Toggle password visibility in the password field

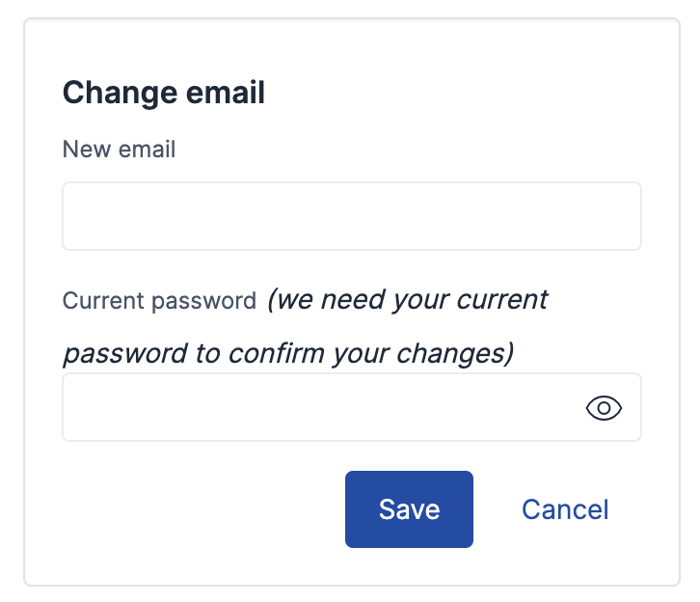tap(604, 408)
